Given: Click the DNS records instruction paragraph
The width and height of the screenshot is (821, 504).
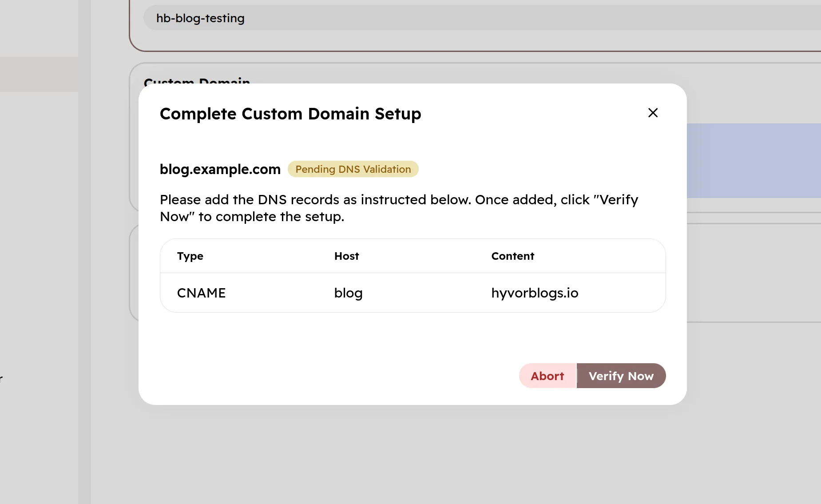Looking at the screenshot, I should [x=399, y=208].
